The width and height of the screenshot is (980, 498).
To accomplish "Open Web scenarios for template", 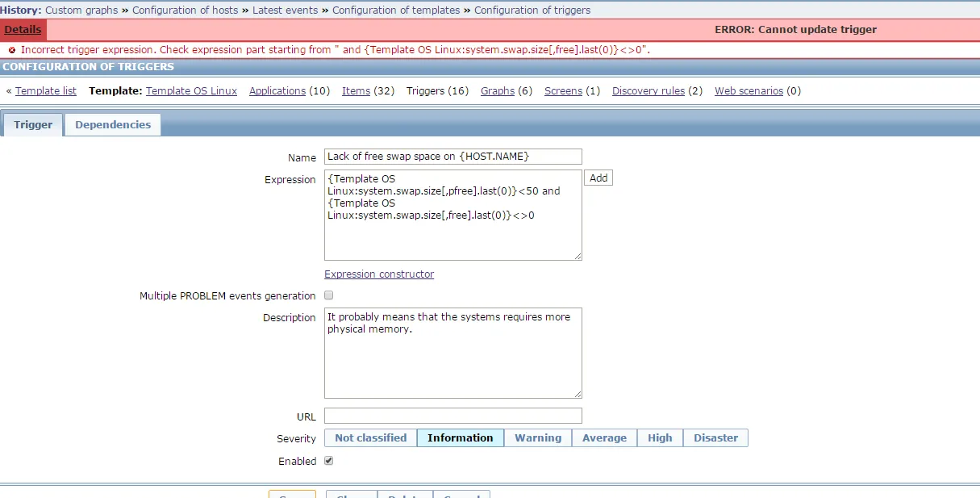I will point(749,91).
